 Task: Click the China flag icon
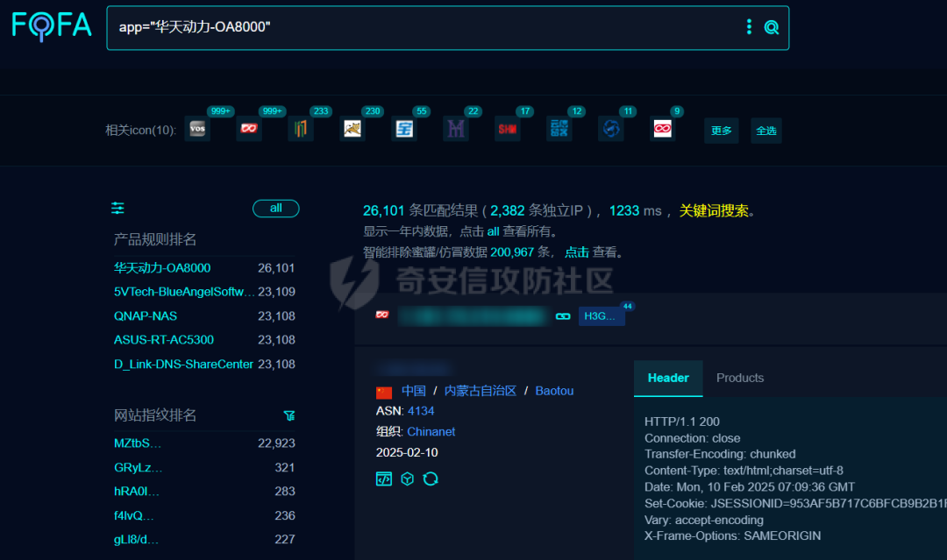pyautogui.click(x=384, y=393)
